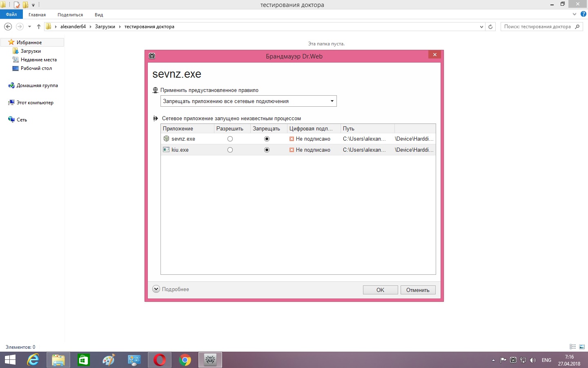Screen dimensions: 588x368
Task: Open the predefined rule dropdown
Action: point(249,101)
